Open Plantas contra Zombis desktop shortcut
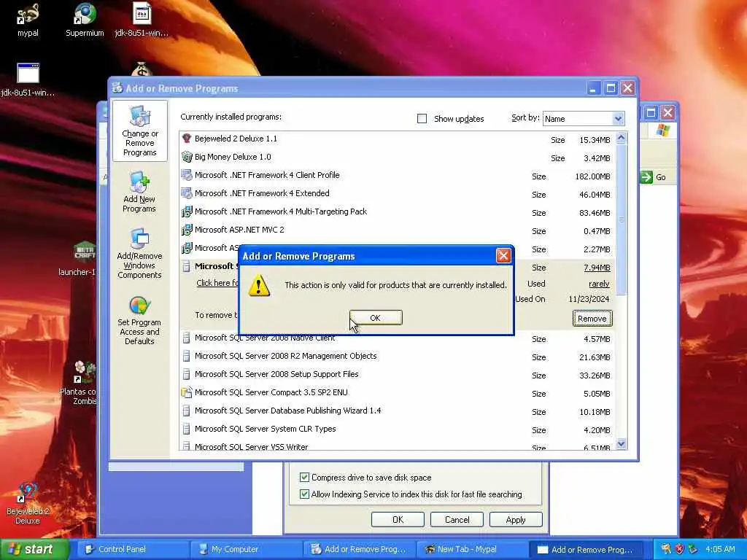 click(78, 384)
